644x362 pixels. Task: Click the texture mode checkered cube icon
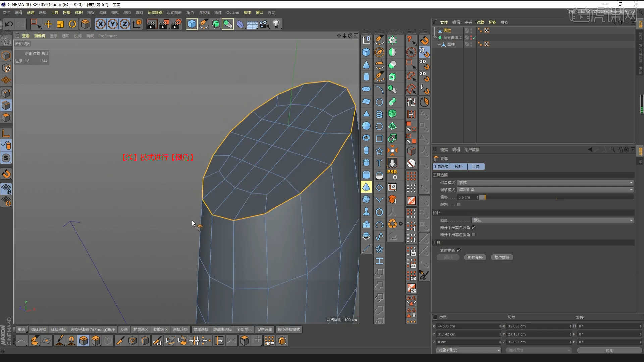(6, 68)
